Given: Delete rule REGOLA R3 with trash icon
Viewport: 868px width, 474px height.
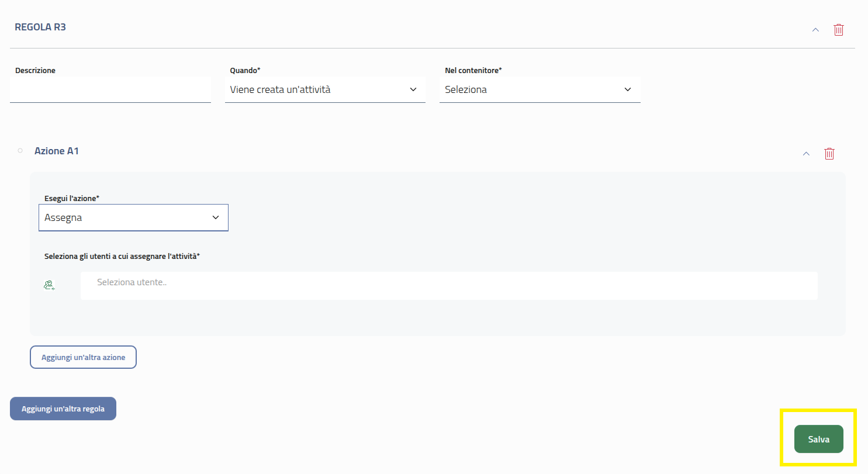Looking at the screenshot, I should tap(838, 30).
